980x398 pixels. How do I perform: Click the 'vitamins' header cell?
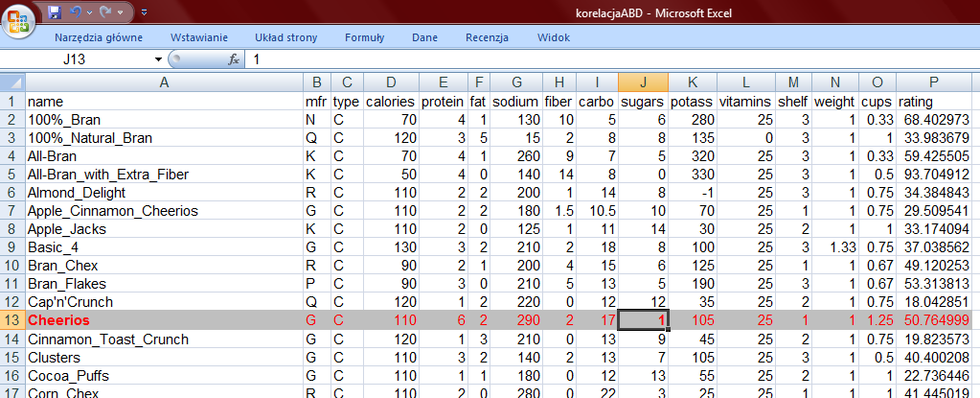point(746,102)
